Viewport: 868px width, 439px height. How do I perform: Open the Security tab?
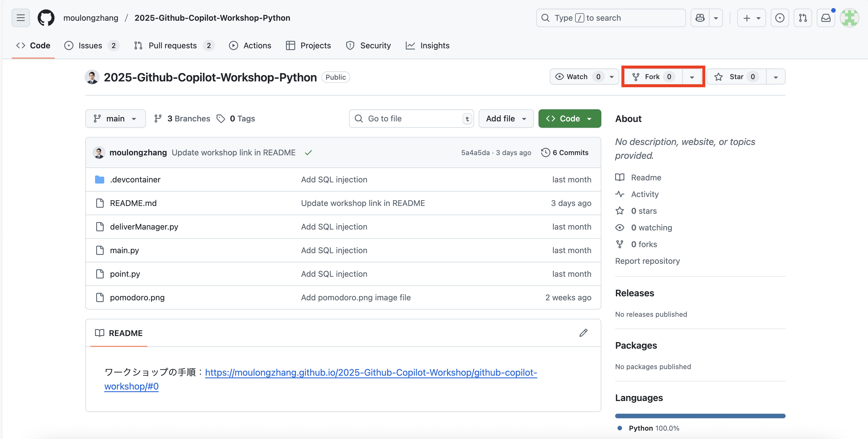click(x=368, y=45)
